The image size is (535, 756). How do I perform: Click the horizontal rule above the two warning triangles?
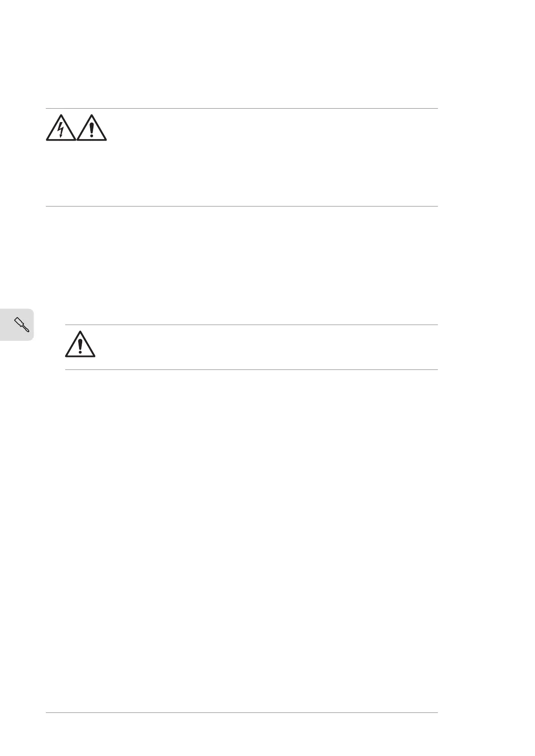[242, 108]
